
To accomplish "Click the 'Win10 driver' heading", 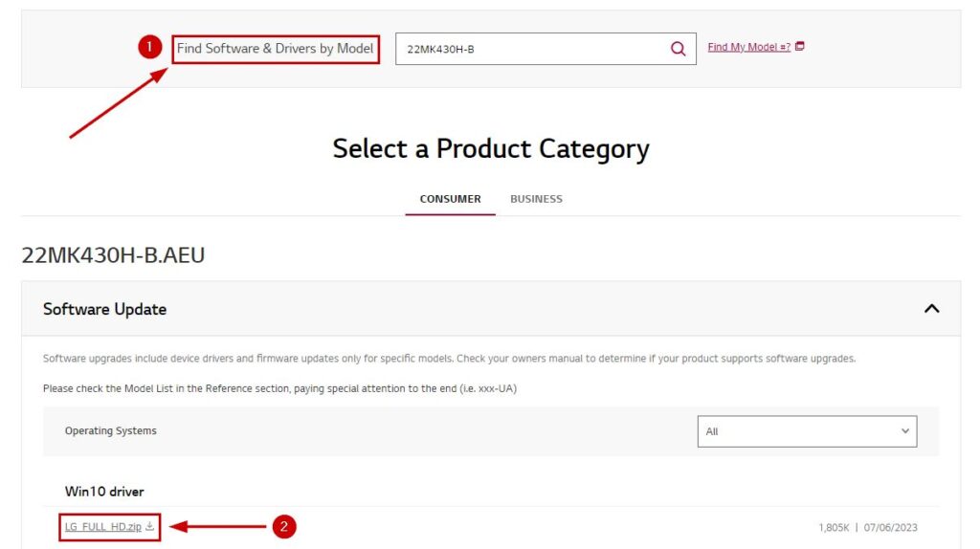I will 104,492.
